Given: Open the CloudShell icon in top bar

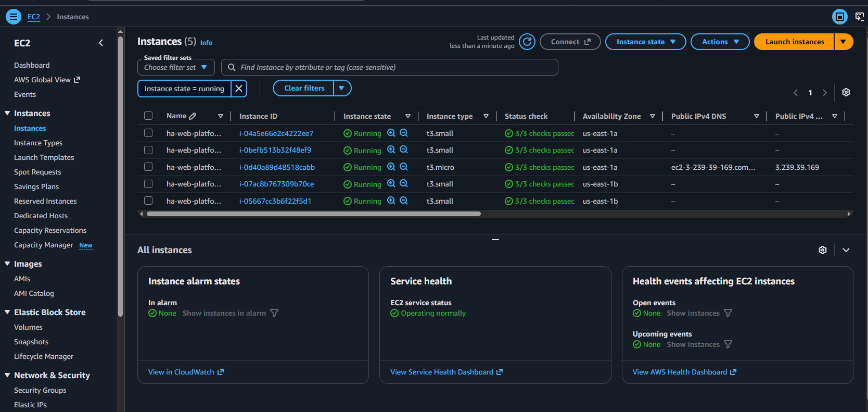Looking at the screenshot, I should (x=860, y=17).
